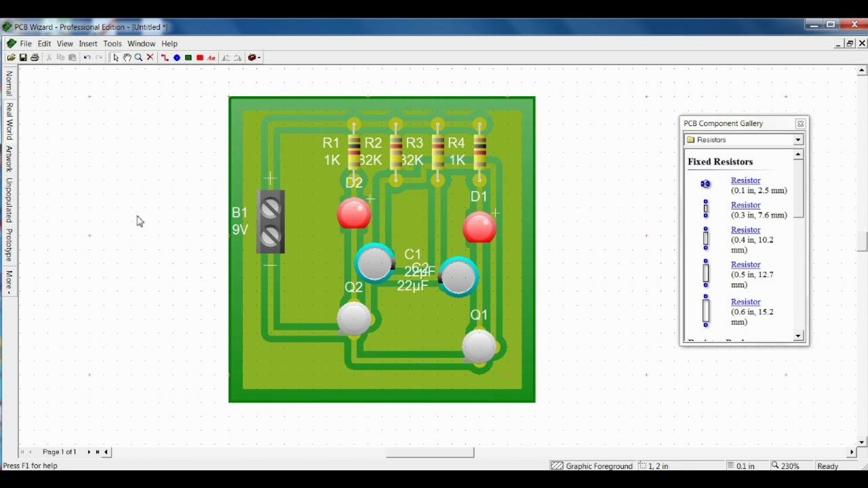This screenshot has height=488, width=868.
Task: Click the 0.4 in resistor footprint icon
Action: 705,239
